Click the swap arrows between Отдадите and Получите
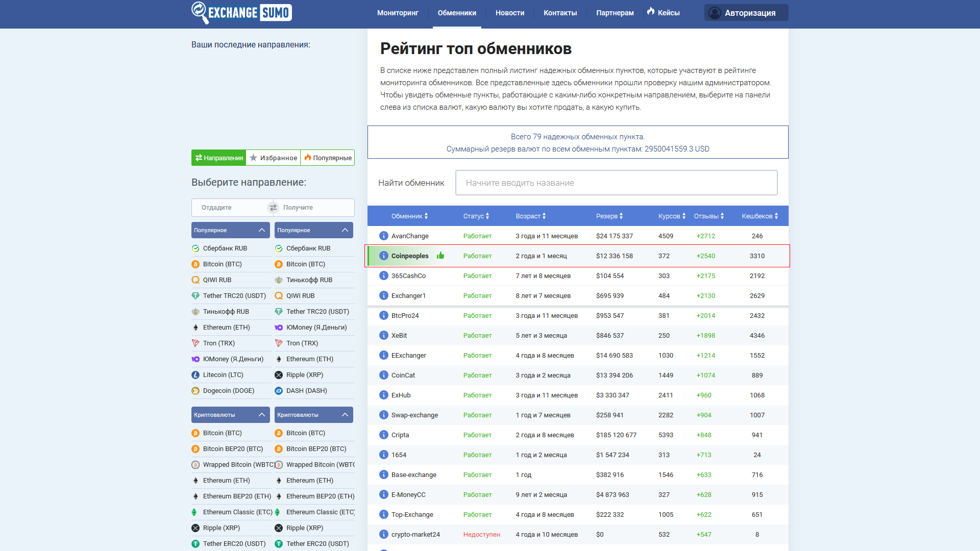The width and height of the screenshot is (980, 551). point(273,208)
